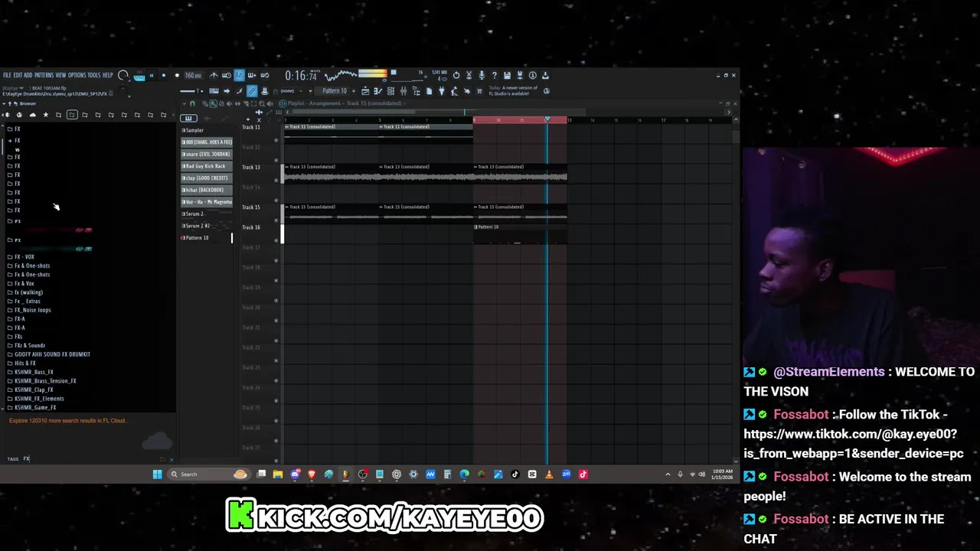The width and height of the screenshot is (980, 551).
Task: Expand the FX_Noise loops folder
Action: [32, 310]
